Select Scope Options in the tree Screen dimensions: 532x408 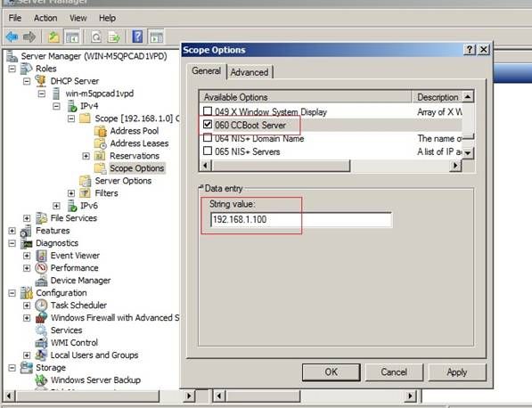136,168
